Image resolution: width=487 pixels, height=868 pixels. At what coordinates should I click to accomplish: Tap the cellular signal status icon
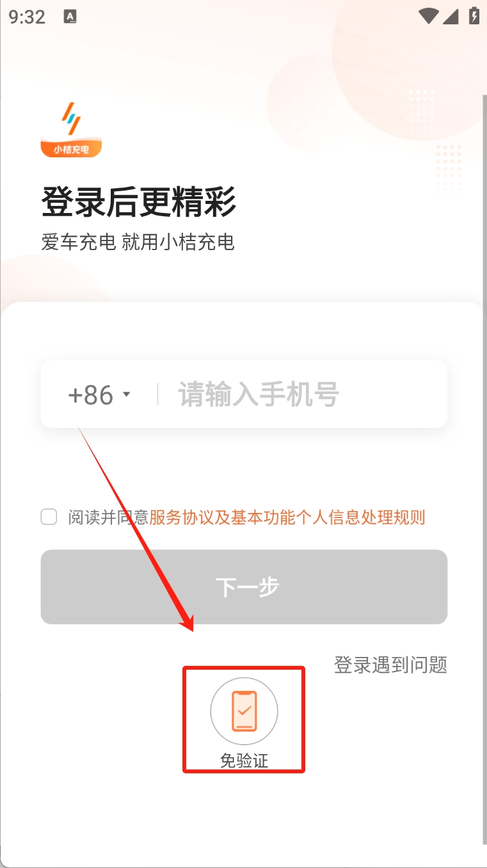point(451,16)
